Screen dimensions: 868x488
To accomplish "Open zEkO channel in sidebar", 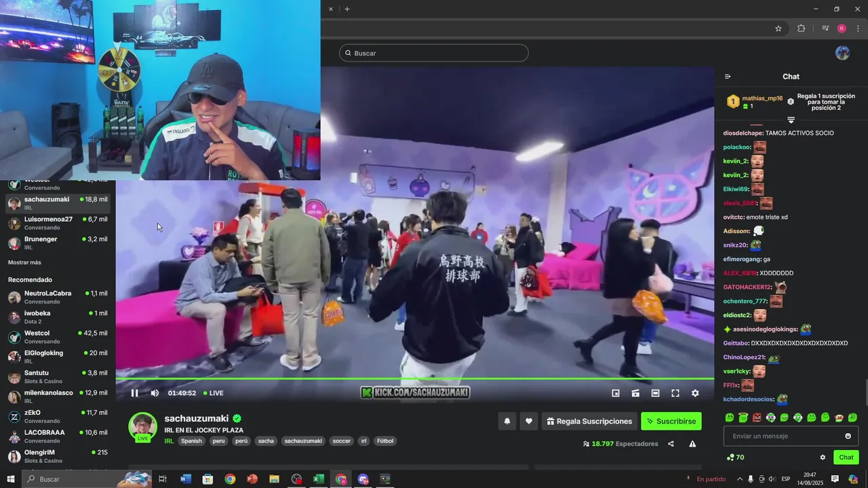I will 58,416.
